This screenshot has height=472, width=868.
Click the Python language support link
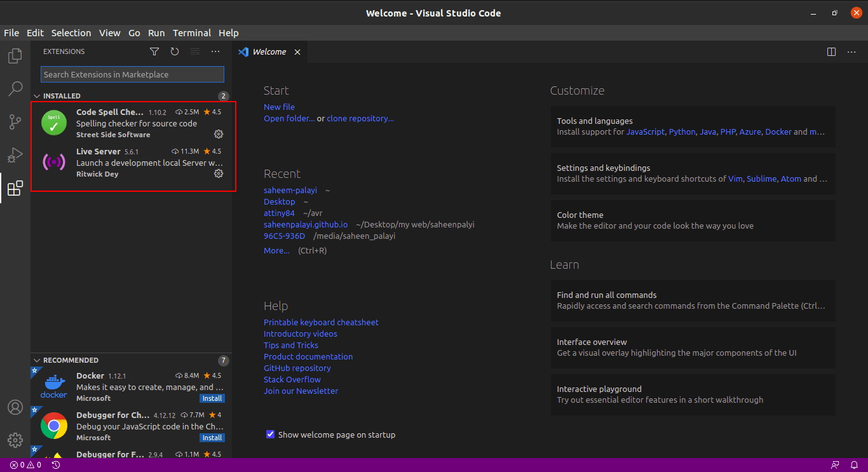pos(682,131)
